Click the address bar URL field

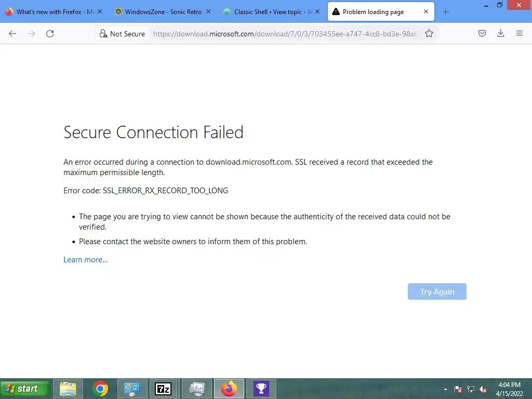tap(286, 34)
